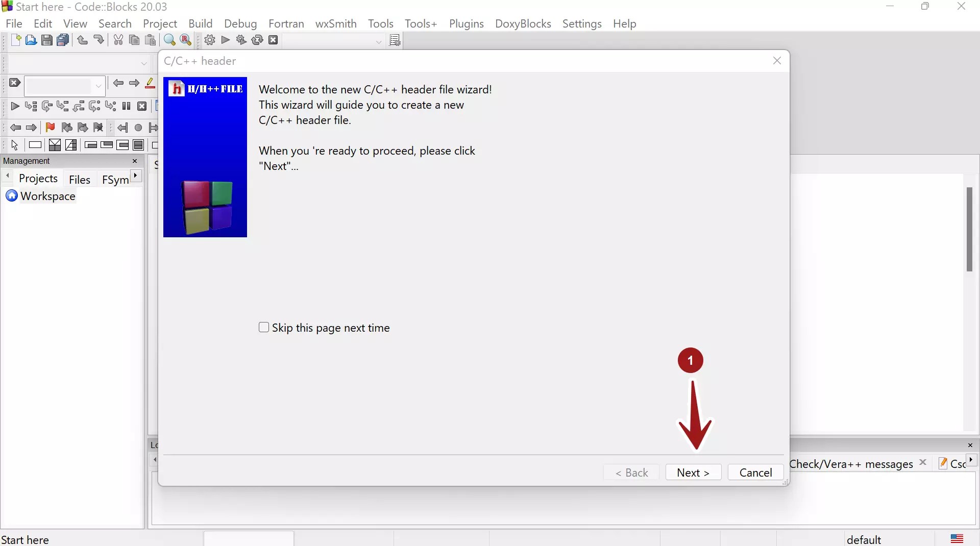Viewport: 980px width, 546px height.
Task: Expand hidden Management panel tabs with right arrow
Action: coord(136,176)
